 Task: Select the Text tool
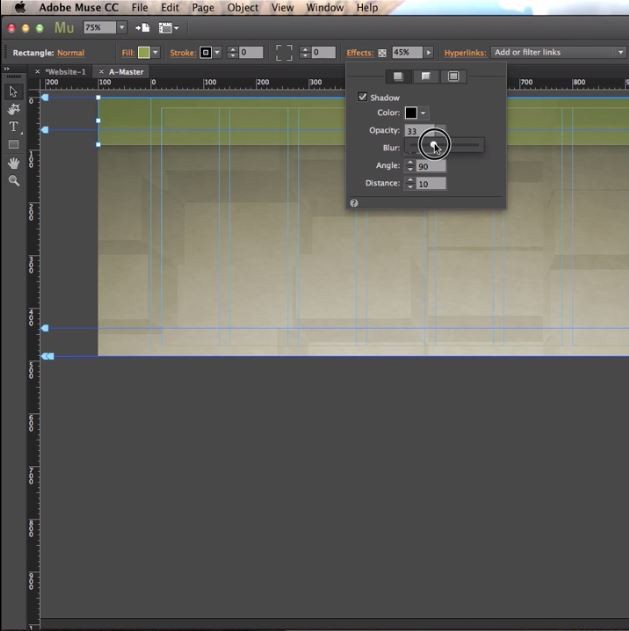pyautogui.click(x=13, y=127)
